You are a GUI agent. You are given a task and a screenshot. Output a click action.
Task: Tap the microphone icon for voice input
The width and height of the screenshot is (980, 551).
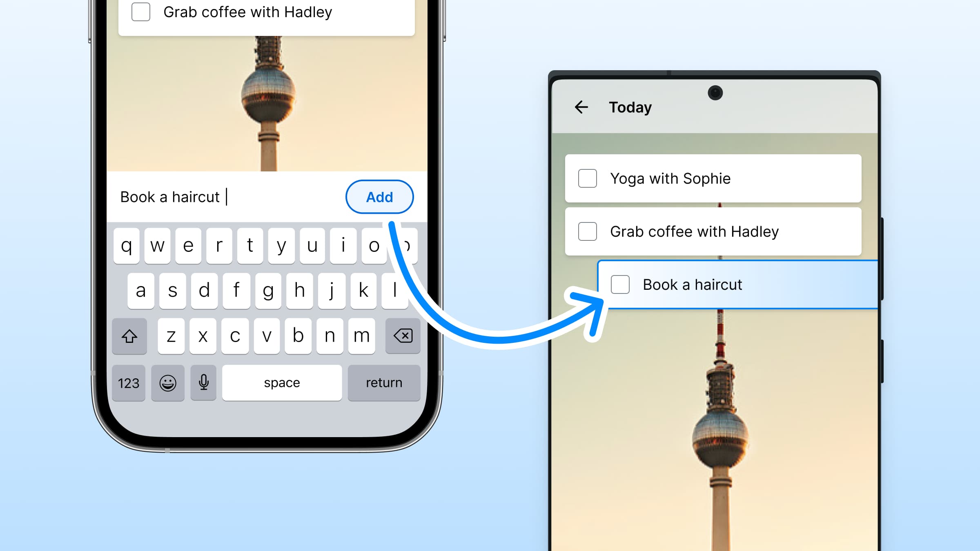(203, 383)
